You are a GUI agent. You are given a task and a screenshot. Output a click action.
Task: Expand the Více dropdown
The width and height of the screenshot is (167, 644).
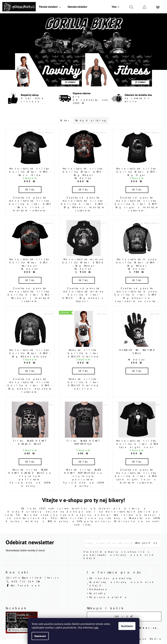pos(115,7)
